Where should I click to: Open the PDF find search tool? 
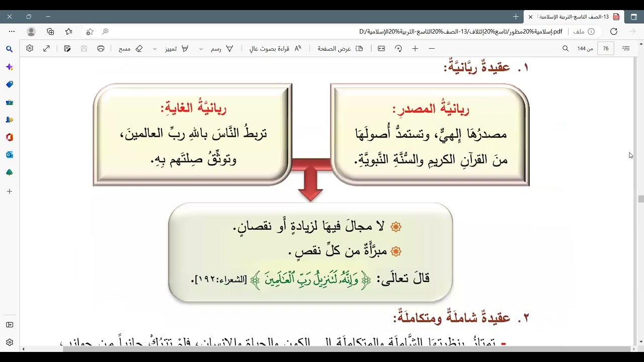[x=566, y=48]
